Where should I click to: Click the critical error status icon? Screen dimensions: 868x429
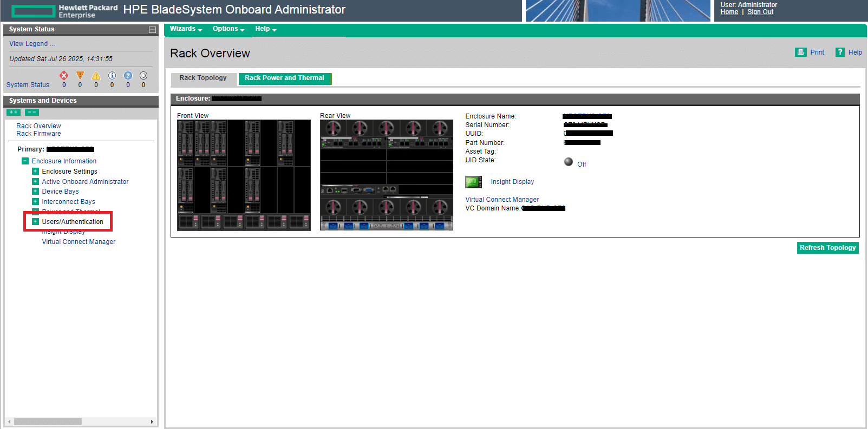[x=64, y=75]
